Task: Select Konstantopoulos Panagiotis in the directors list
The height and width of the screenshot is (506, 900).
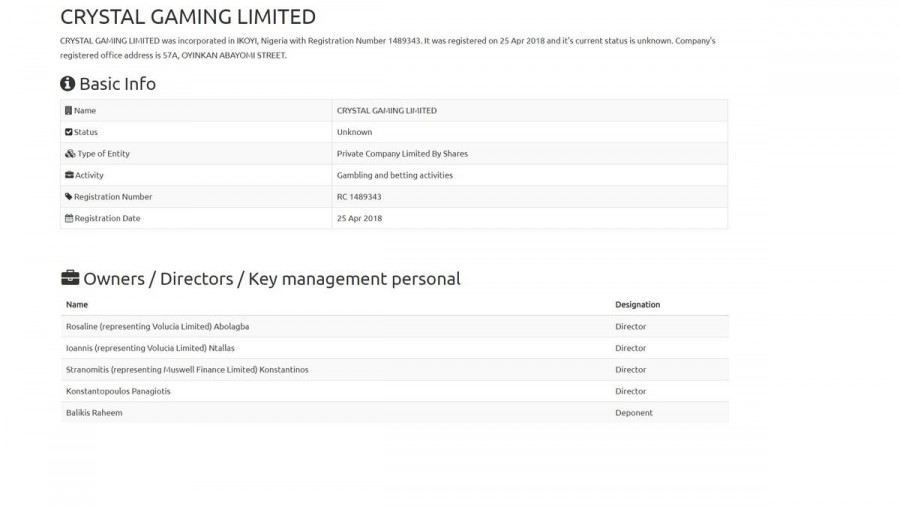Action: tap(118, 391)
